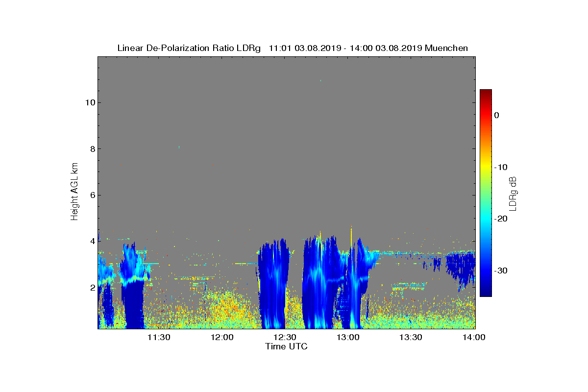The height and width of the screenshot is (392, 588).
Task: Click the 'Height AGL km' axis label
Action: click(x=74, y=192)
